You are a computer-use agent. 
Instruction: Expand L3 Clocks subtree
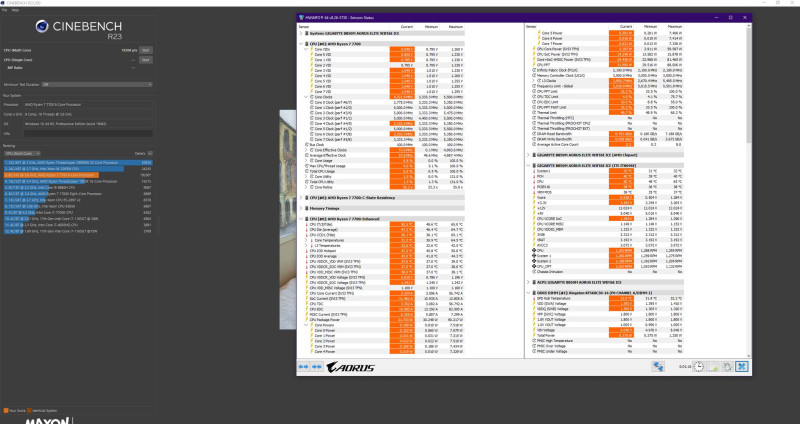pyautogui.click(x=534, y=81)
